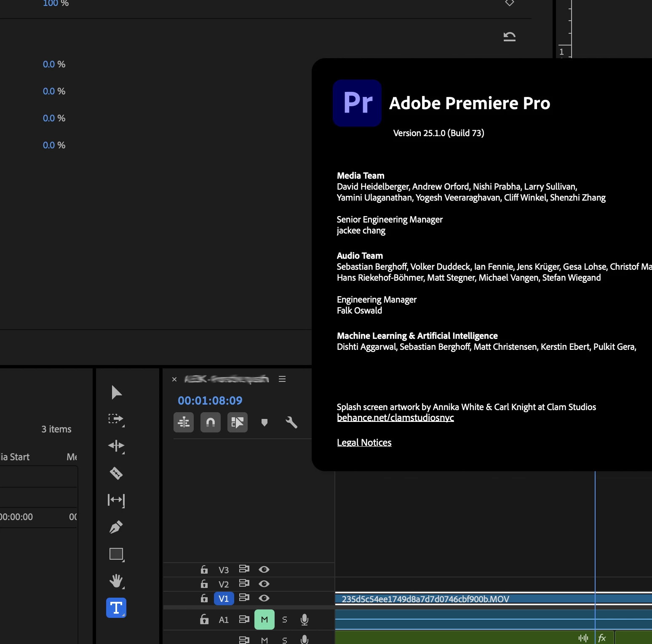Select the Rectangle tool
The width and height of the screenshot is (652, 644).
point(116,554)
